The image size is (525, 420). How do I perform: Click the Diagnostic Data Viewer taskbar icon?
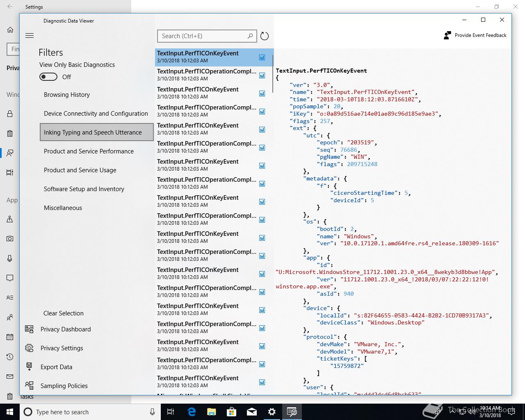tap(292, 412)
